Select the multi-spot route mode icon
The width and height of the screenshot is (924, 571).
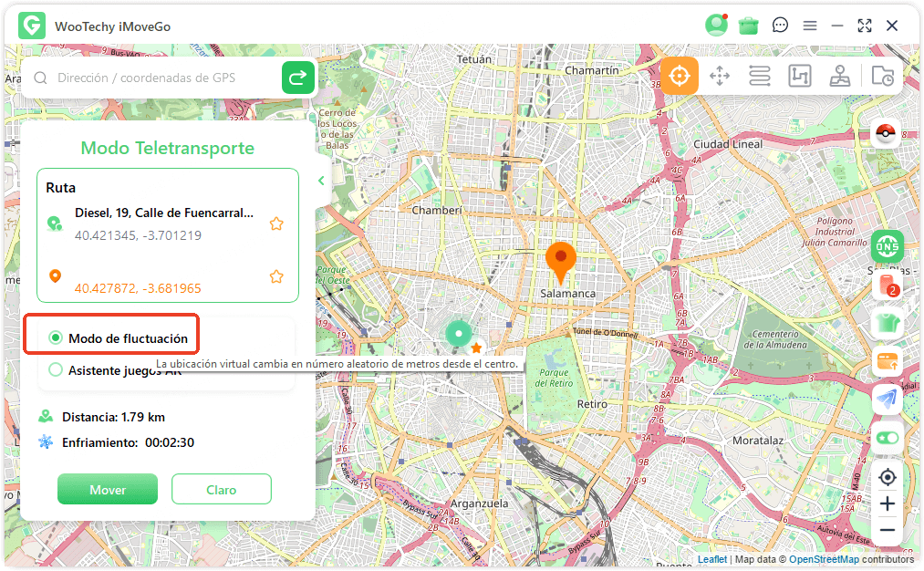click(799, 76)
